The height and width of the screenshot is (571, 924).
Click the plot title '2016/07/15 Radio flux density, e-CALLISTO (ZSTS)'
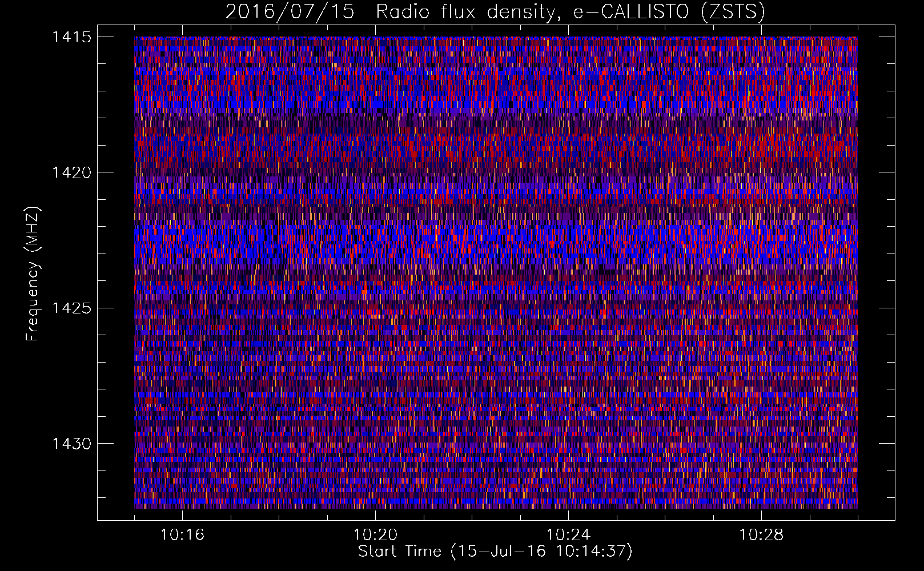(495, 11)
